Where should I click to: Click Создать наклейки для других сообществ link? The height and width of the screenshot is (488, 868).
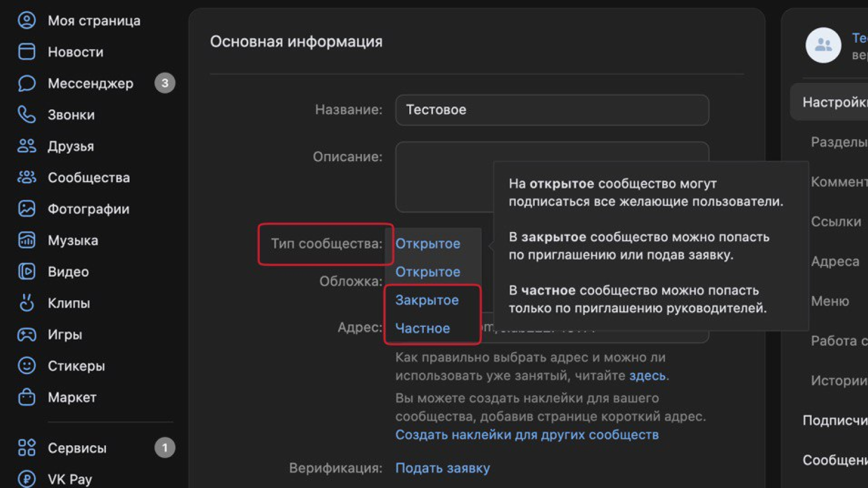[x=527, y=435]
